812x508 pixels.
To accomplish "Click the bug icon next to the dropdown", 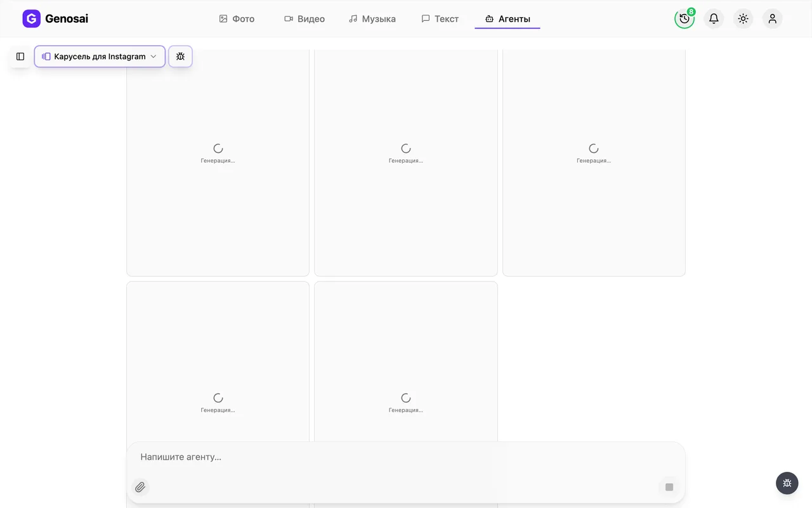I will [180, 57].
